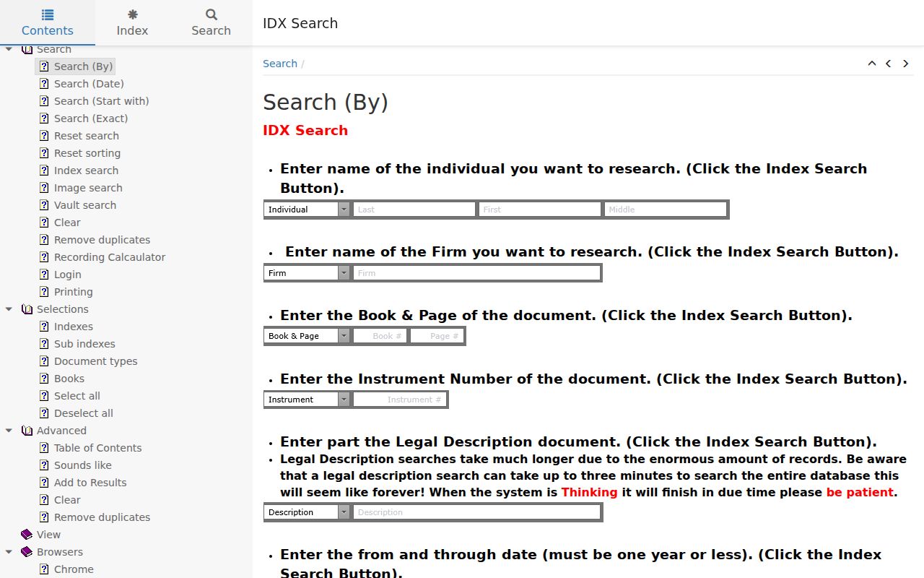The image size is (924, 578).
Task: Click the page icon next to Sounds like
Action: (x=44, y=465)
